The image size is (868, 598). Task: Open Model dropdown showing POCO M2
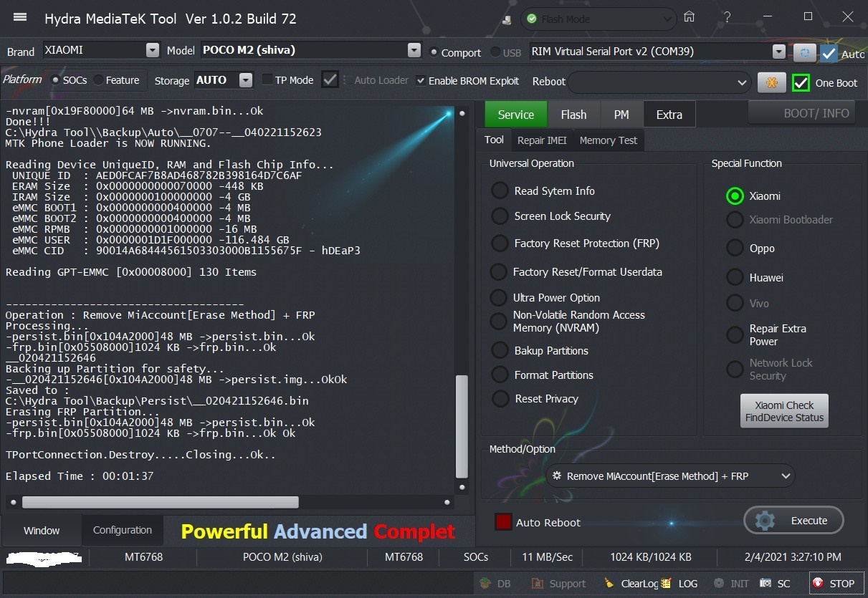pyautogui.click(x=310, y=50)
